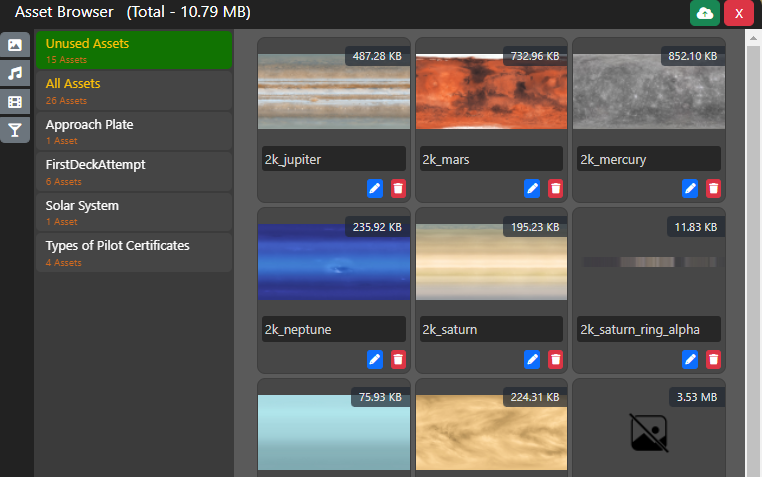The width and height of the screenshot is (762, 477).
Task: Open the cocktail glass filter icon
Action: [15, 129]
